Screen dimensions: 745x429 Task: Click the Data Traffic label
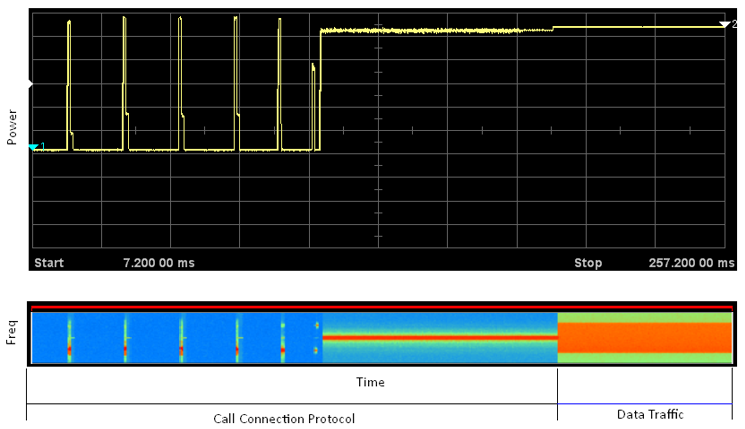(x=650, y=414)
